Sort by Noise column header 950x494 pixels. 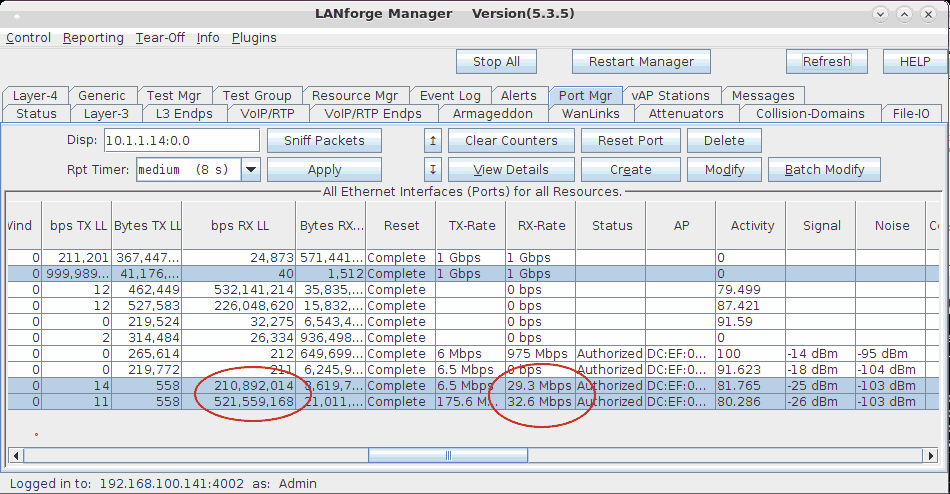tap(891, 225)
